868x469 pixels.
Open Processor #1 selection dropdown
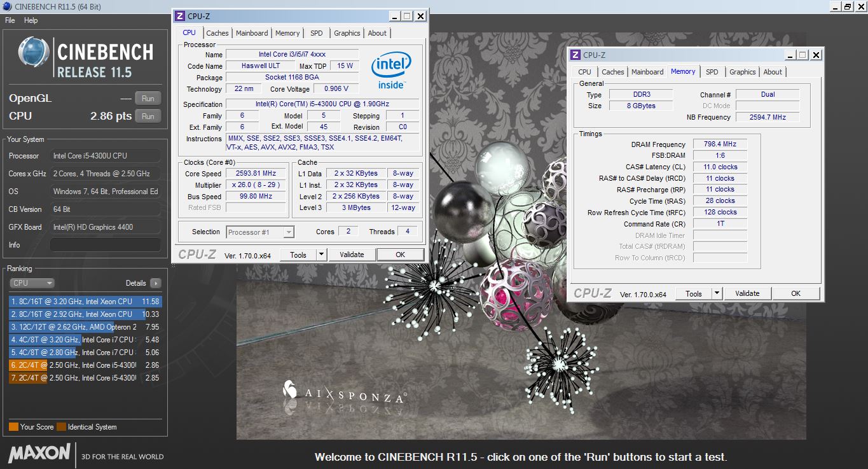[259, 232]
